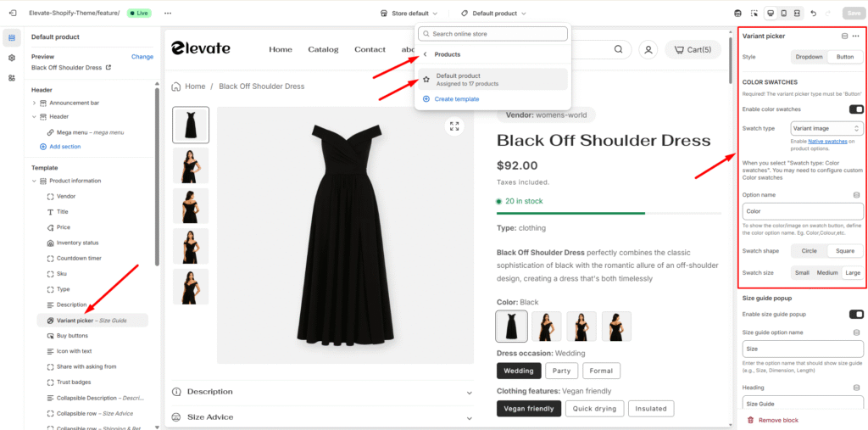Screen dimensions: 868x430
Task: Toggle Enable size guide popup switch
Action: click(x=856, y=314)
